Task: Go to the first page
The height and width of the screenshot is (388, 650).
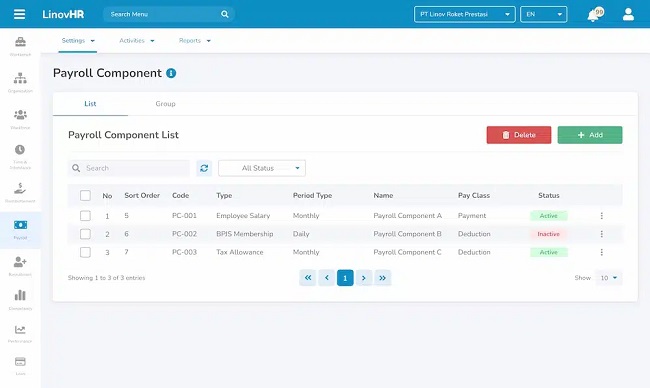Action: coord(308,278)
